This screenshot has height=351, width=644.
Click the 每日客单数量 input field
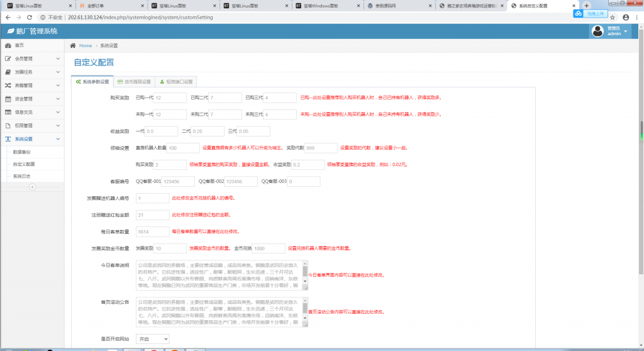[152, 231]
